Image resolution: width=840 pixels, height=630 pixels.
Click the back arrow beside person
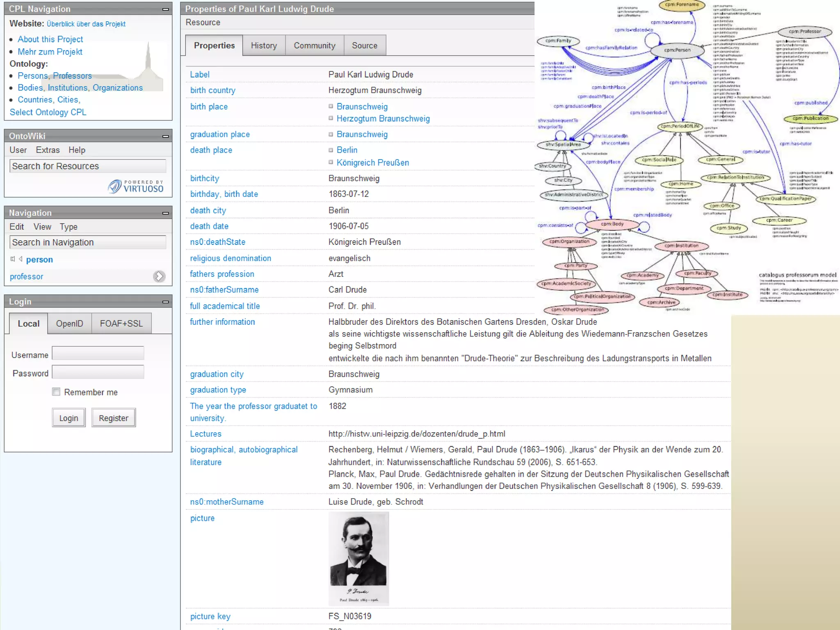click(x=20, y=259)
